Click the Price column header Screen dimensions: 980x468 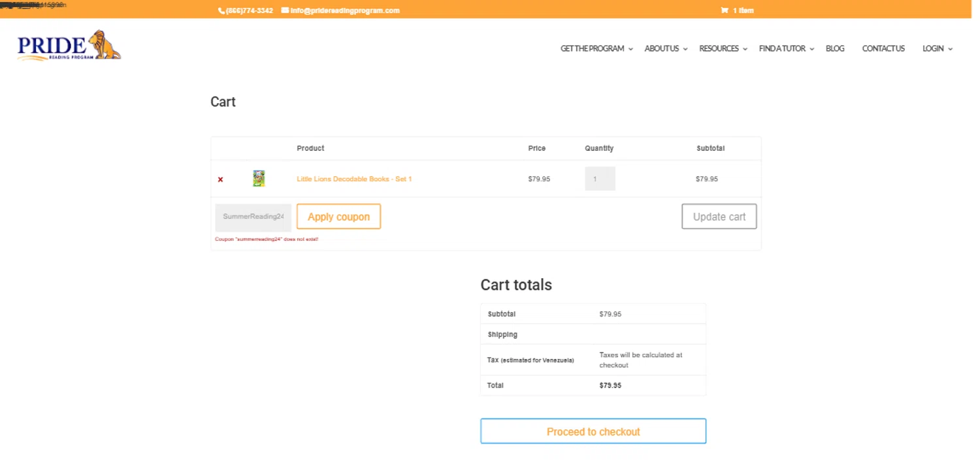point(537,148)
